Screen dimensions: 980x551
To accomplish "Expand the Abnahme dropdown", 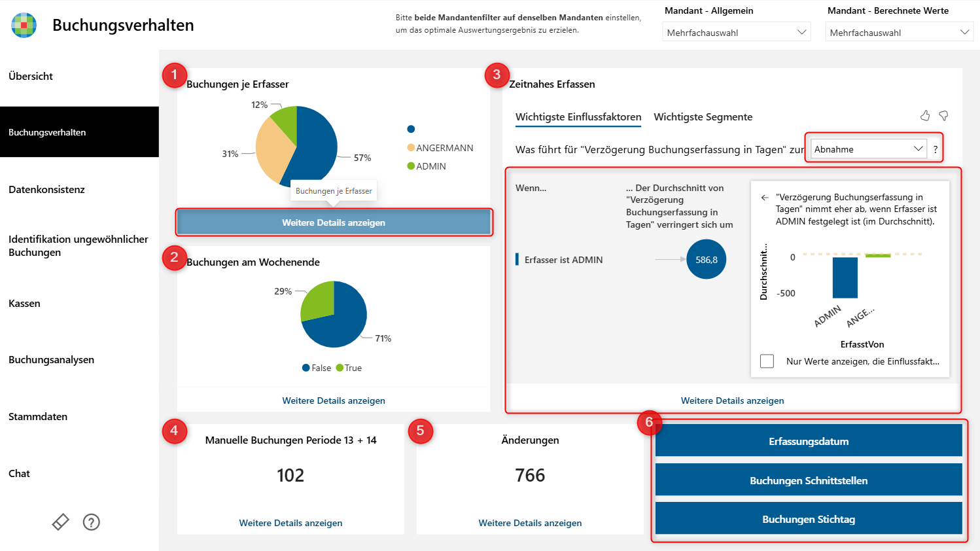I will pyautogui.click(x=869, y=149).
